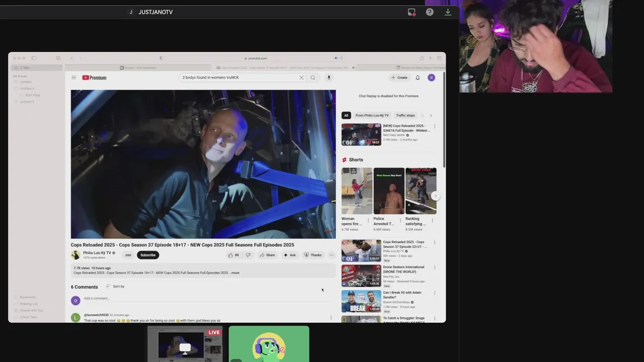Open the Police Arrested short thumbnail

(389, 191)
